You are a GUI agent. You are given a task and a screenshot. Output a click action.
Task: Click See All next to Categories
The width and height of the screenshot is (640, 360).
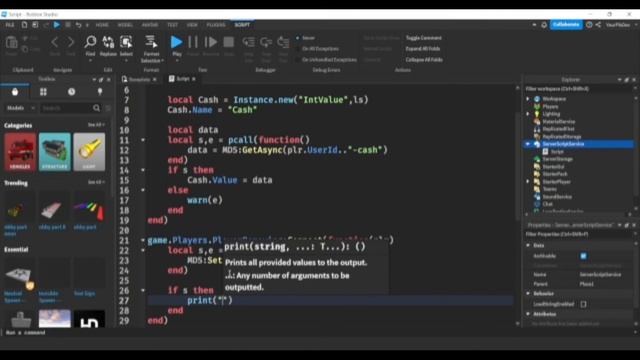[x=96, y=125]
